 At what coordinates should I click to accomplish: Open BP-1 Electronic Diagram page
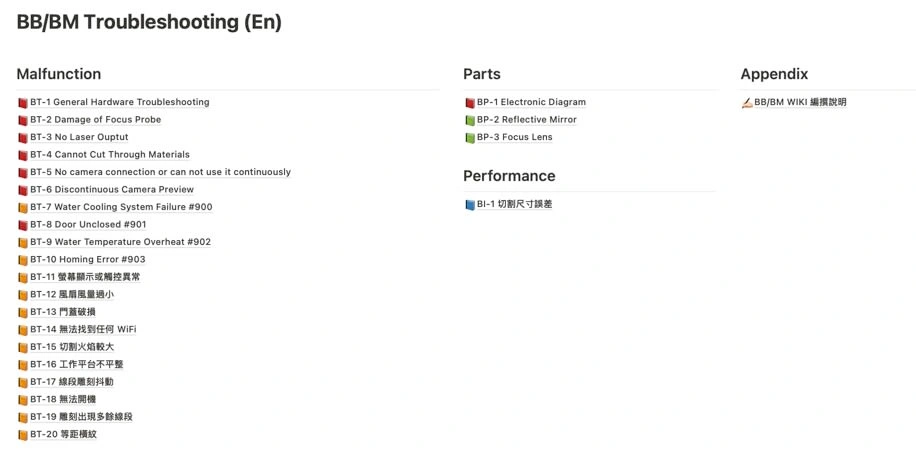(531, 102)
